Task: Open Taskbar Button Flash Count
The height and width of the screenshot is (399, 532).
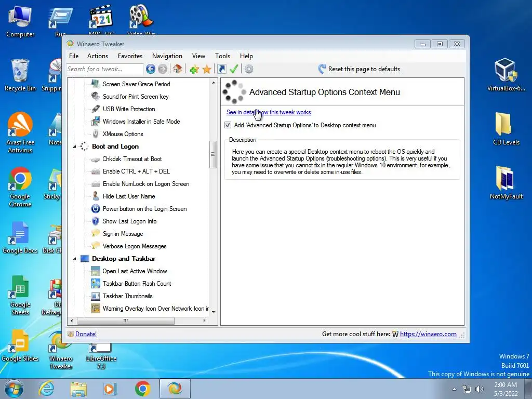Action: (x=137, y=284)
